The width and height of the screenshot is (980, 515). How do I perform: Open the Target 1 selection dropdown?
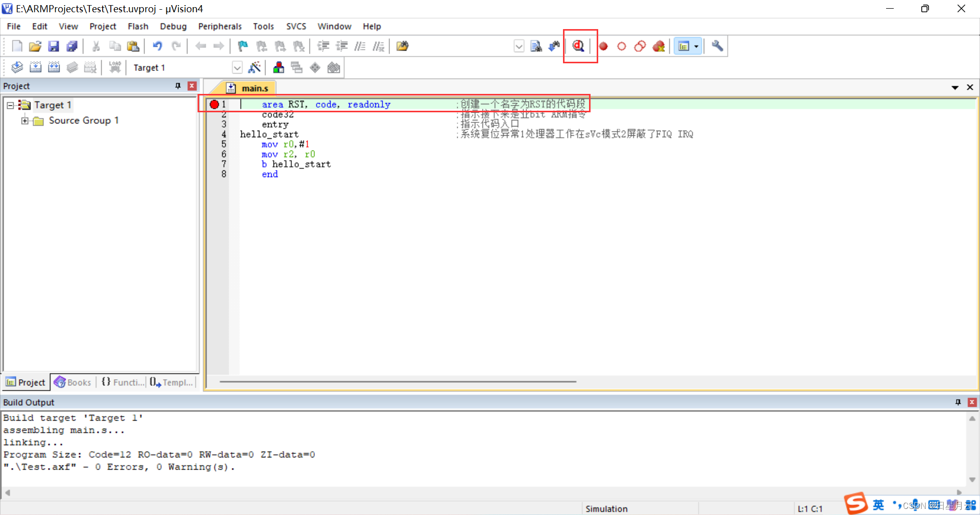237,67
